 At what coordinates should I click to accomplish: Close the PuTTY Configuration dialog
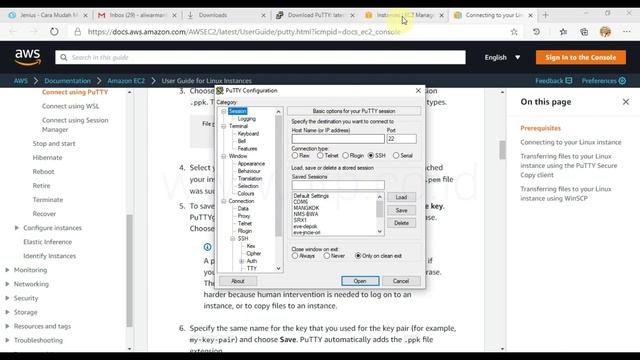[418, 91]
